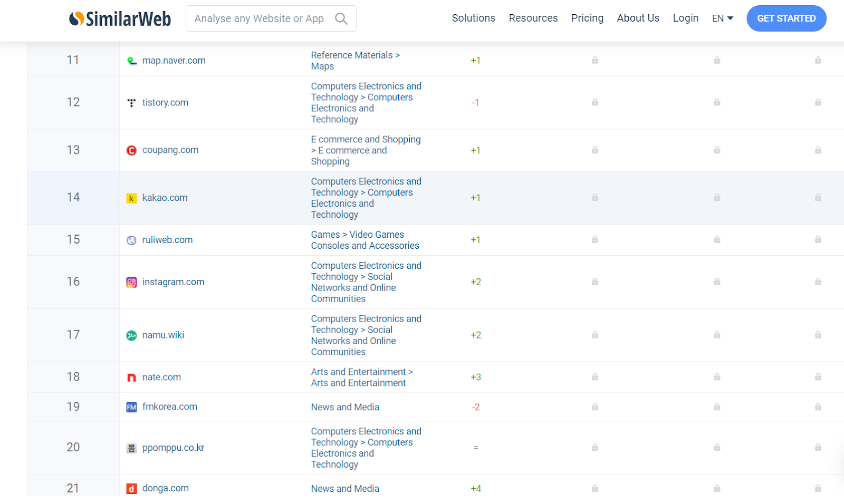The width and height of the screenshot is (844, 504).
Task: Open the tistory.com link
Action: tap(165, 102)
